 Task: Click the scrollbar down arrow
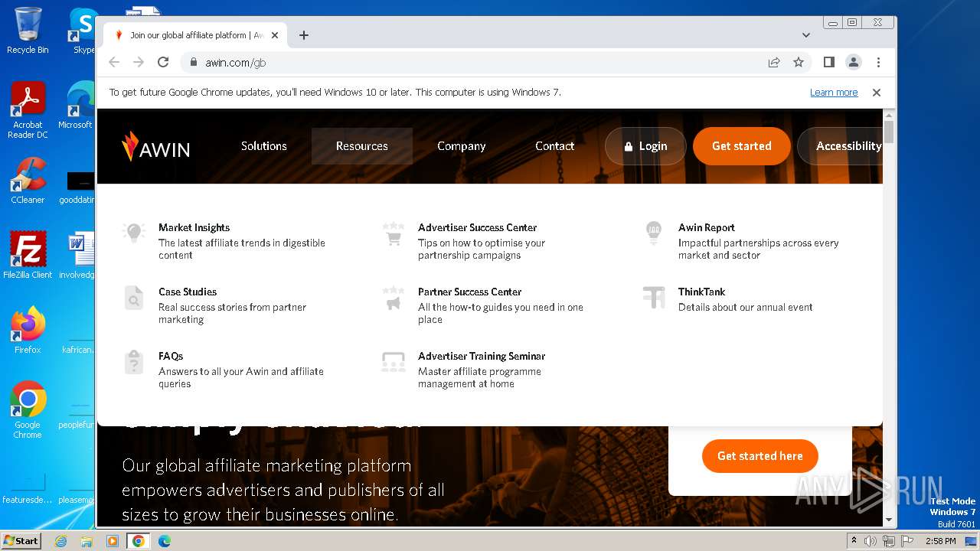889,520
